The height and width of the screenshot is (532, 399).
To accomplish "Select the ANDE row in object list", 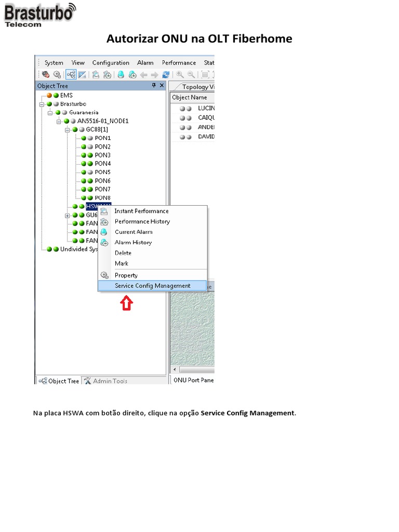I will tap(192, 127).
